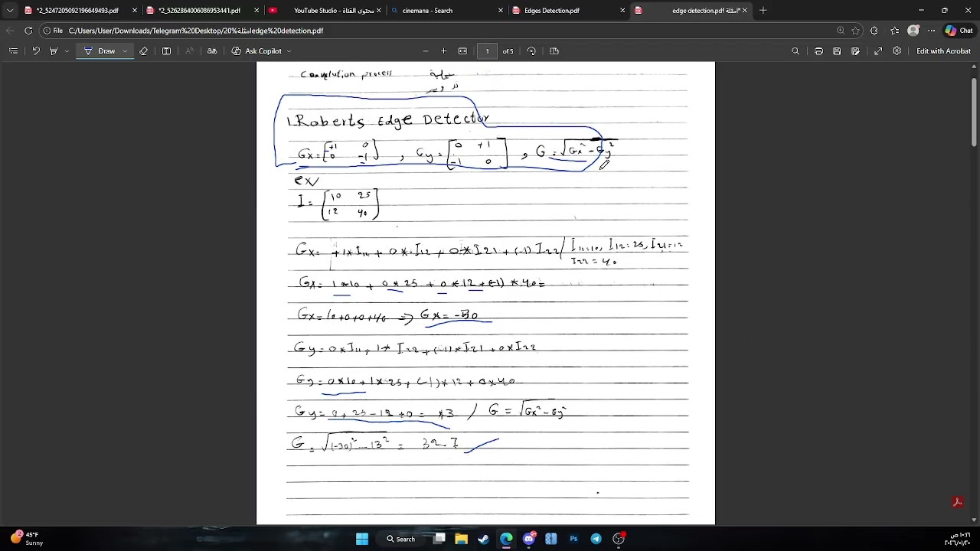
Task: Click the File site info label
Action: click(53, 31)
